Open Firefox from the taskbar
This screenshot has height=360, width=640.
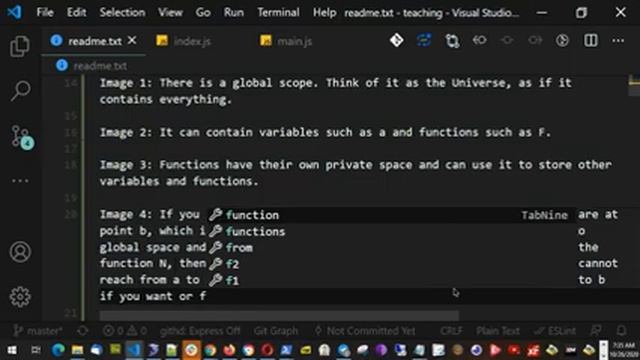(x=229, y=350)
